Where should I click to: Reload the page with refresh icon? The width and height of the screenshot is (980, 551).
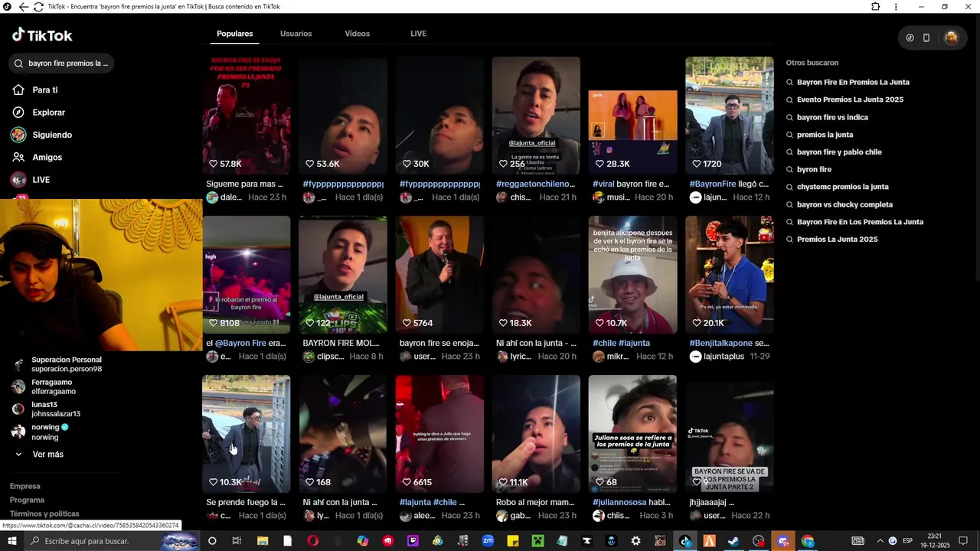pos(38,7)
